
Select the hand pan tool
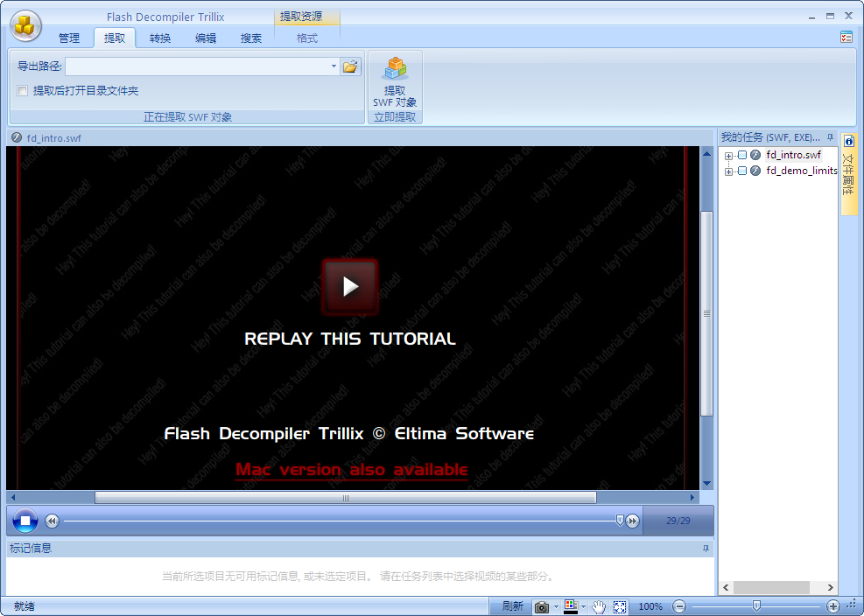click(599, 607)
